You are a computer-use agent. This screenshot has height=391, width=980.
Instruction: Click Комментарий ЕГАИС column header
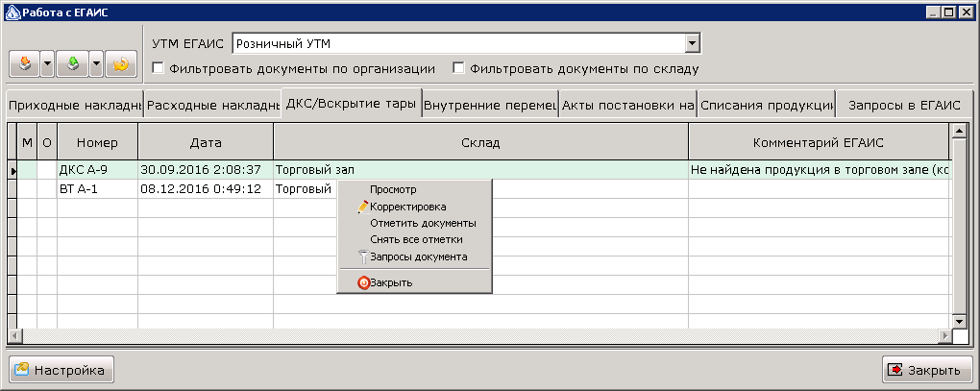tap(819, 142)
